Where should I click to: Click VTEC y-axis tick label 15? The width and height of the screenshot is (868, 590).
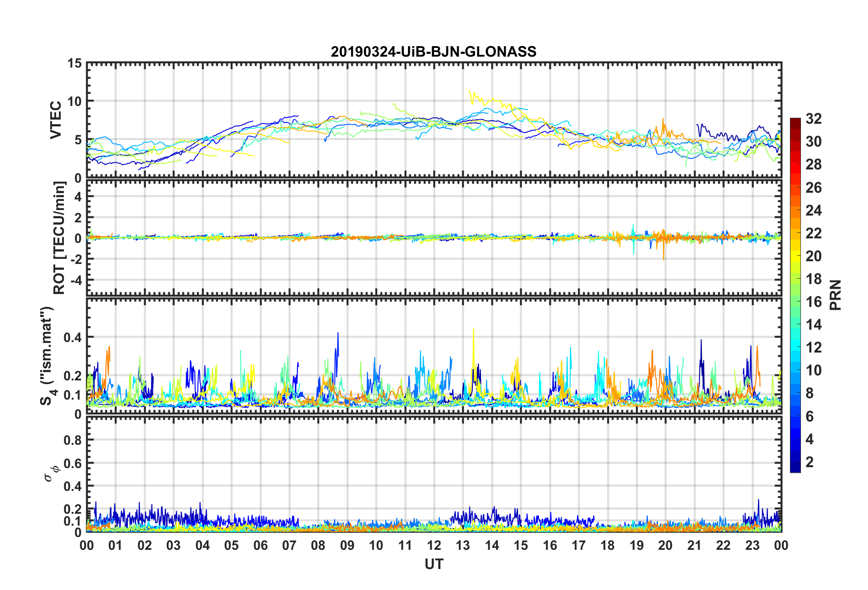click(74, 63)
